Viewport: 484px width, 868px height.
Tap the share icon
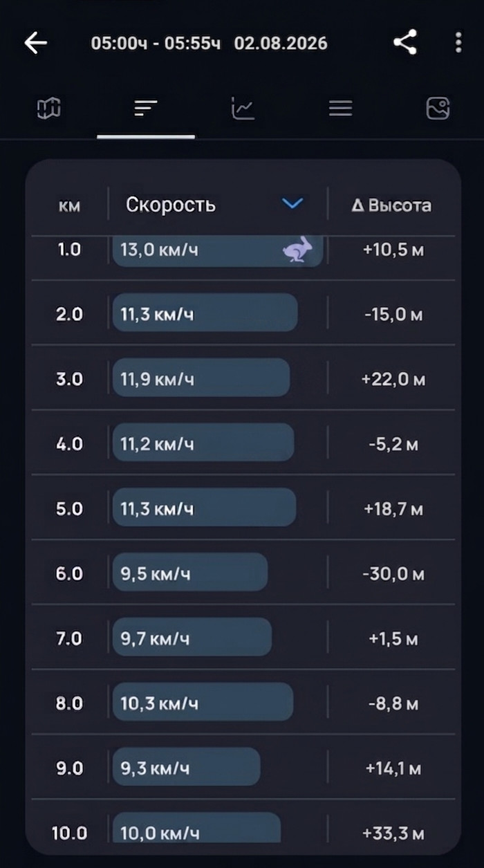tap(405, 43)
